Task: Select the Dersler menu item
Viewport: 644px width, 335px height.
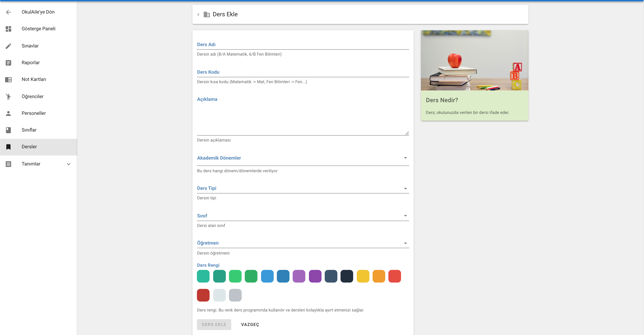Action: (x=38, y=147)
